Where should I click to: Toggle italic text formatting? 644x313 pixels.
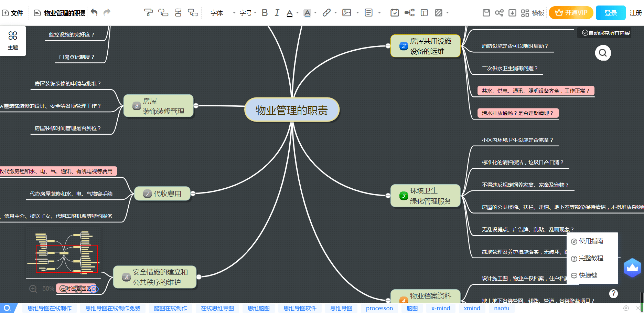point(277,13)
